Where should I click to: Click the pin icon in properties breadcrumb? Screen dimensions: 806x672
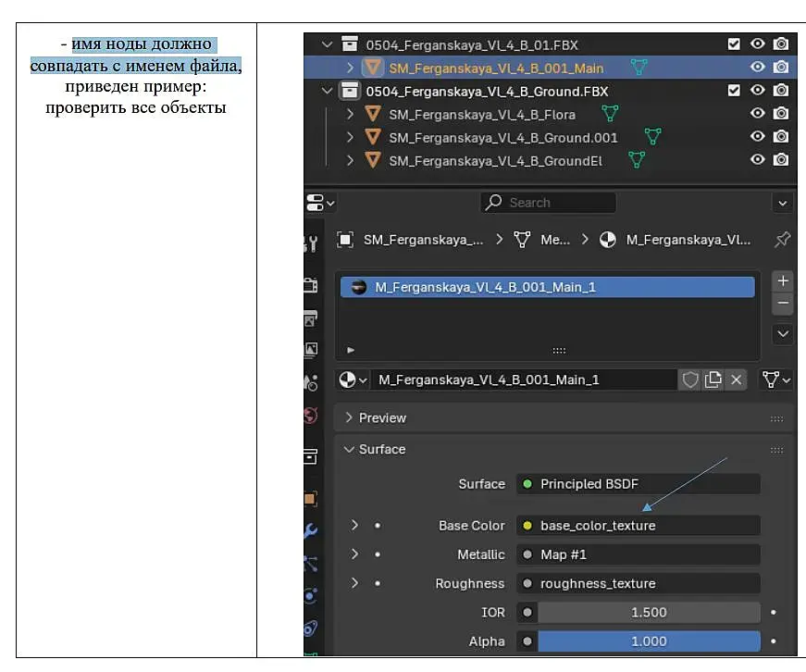coord(782,240)
